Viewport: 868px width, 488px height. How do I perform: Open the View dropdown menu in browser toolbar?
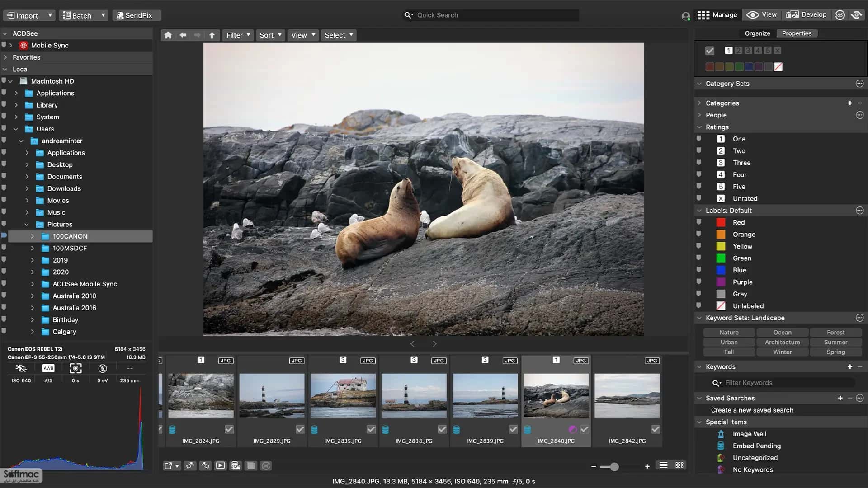[303, 35]
